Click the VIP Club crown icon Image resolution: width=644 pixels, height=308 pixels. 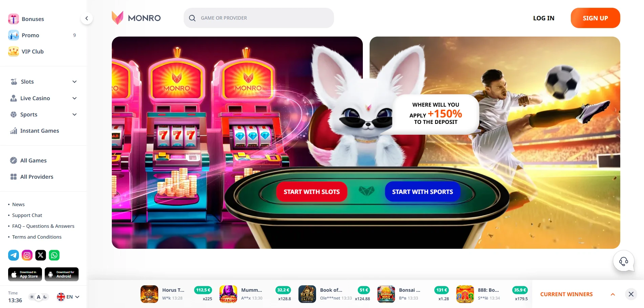14,51
